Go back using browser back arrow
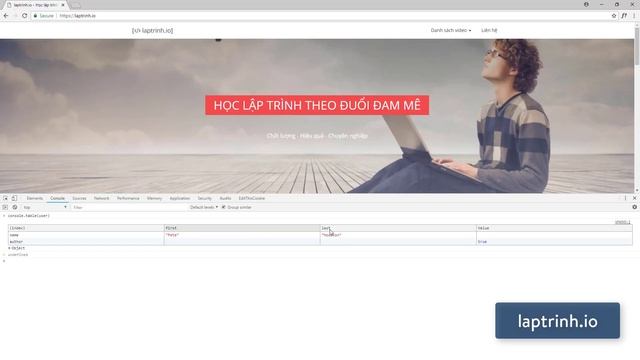This screenshot has height=360, width=640. click(6, 16)
